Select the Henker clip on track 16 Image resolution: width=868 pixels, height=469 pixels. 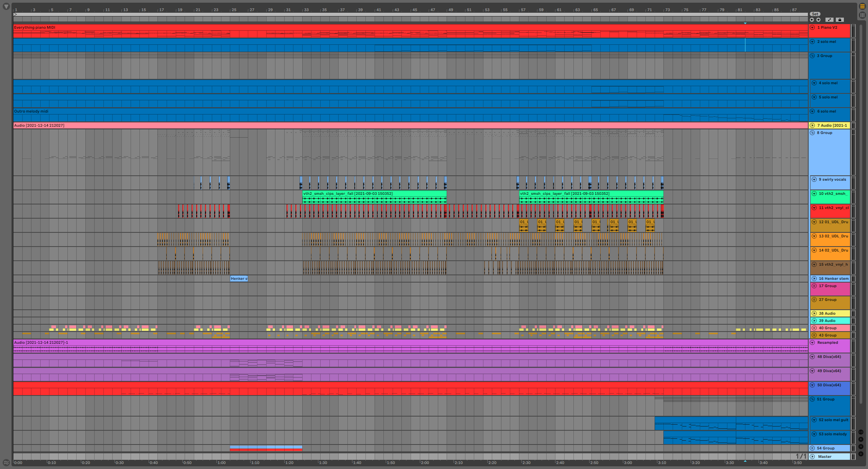pyautogui.click(x=239, y=279)
